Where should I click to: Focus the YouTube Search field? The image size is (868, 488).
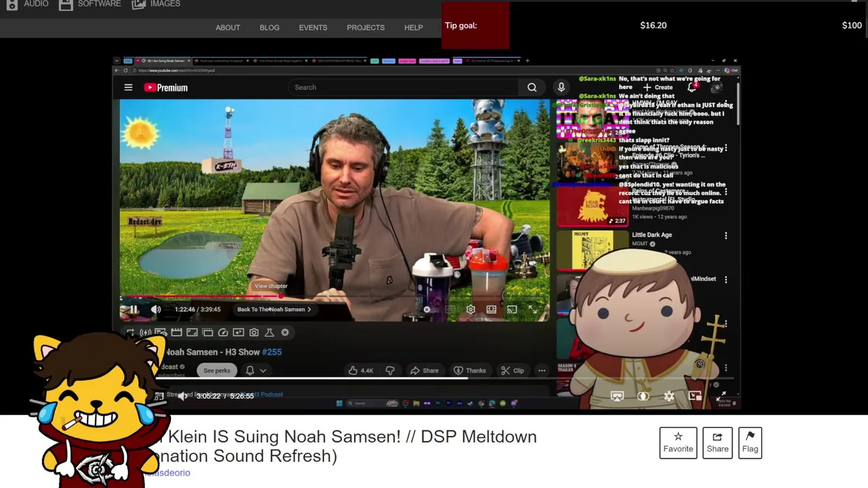point(403,87)
